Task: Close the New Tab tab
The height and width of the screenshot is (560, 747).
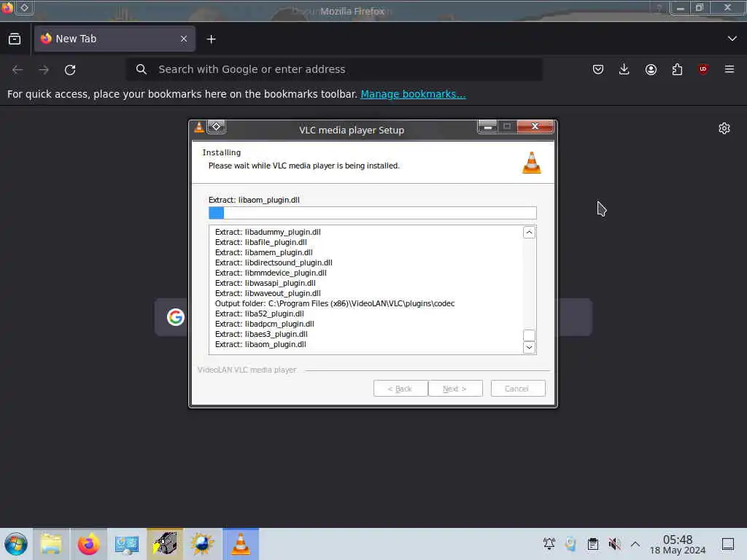Action: (x=184, y=39)
